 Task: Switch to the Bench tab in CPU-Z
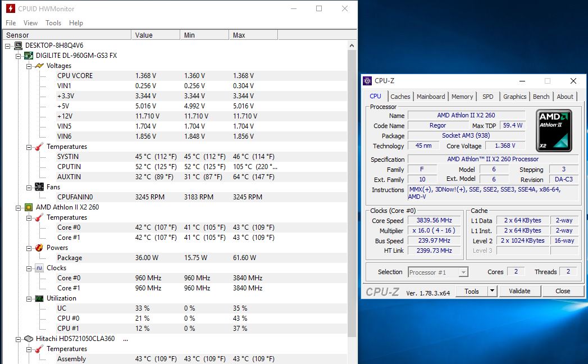coord(541,97)
